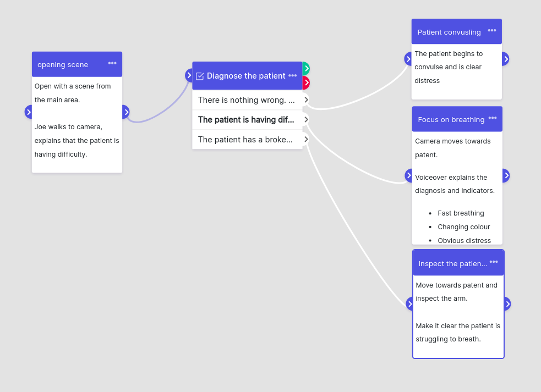Image resolution: width=541 pixels, height=392 pixels.
Task: Click the text Voiceover explains the diagnosis
Action: (455, 184)
